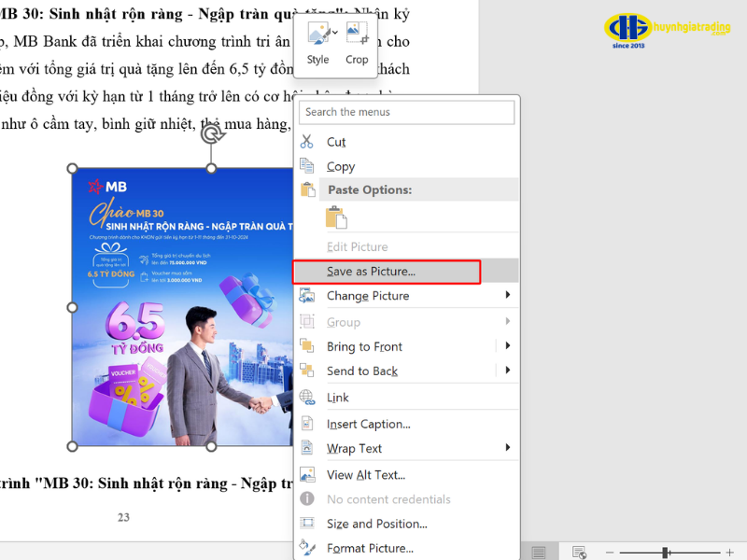Click the View Alt Text icon
747x560 pixels.
tap(307, 474)
